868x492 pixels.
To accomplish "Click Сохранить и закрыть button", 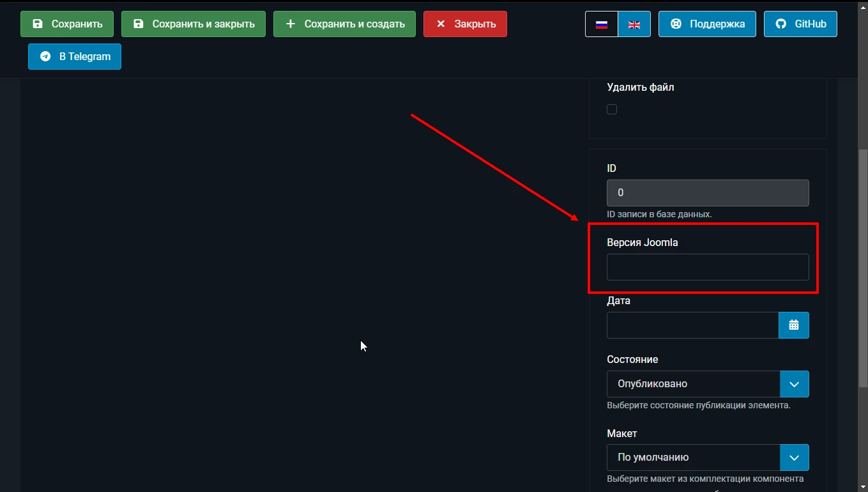I will coord(194,24).
